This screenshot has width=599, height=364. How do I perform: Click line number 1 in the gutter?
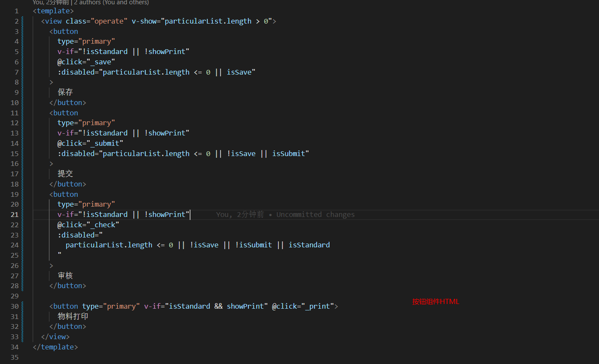[16, 11]
